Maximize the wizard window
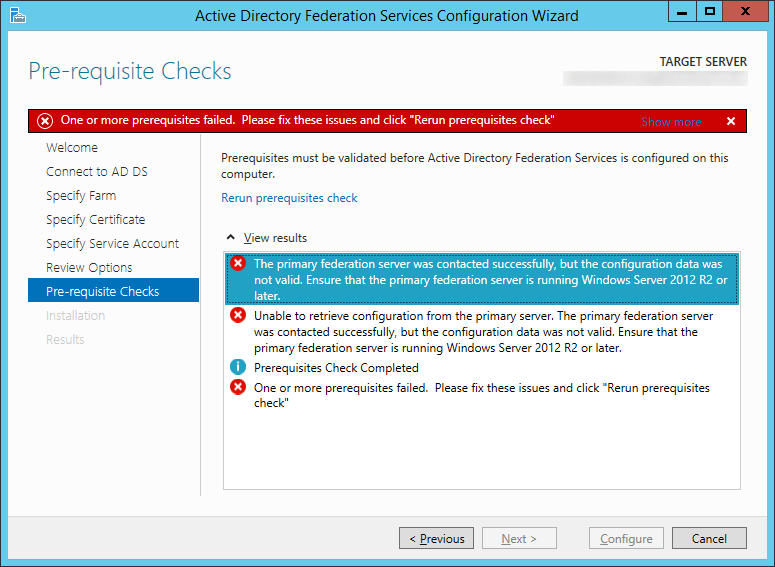This screenshot has height=567, width=775. (x=710, y=11)
